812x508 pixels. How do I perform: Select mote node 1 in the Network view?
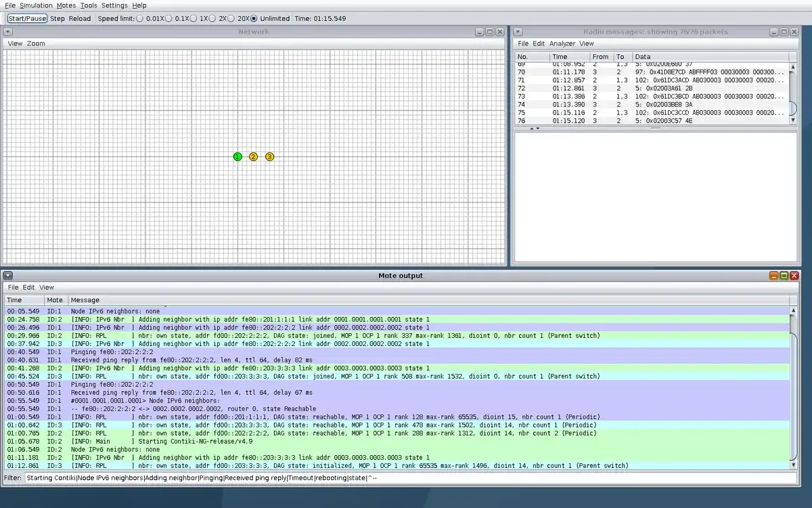coord(238,156)
